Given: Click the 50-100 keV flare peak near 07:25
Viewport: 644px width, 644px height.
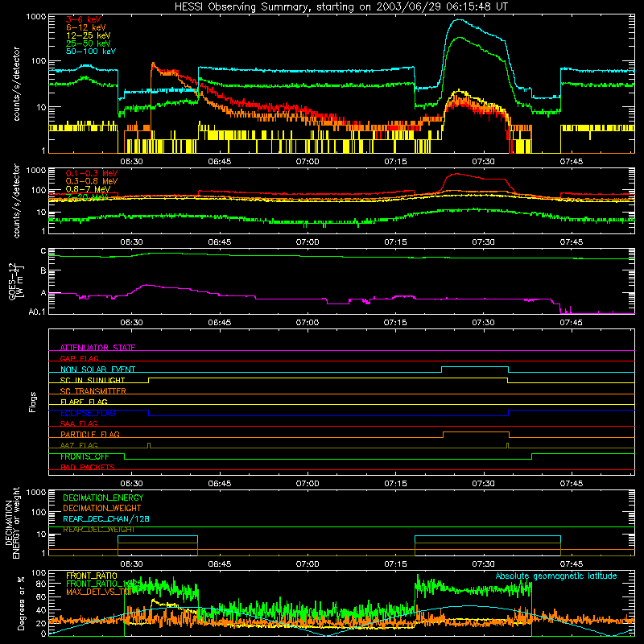Looking at the screenshot, I should [x=457, y=19].
